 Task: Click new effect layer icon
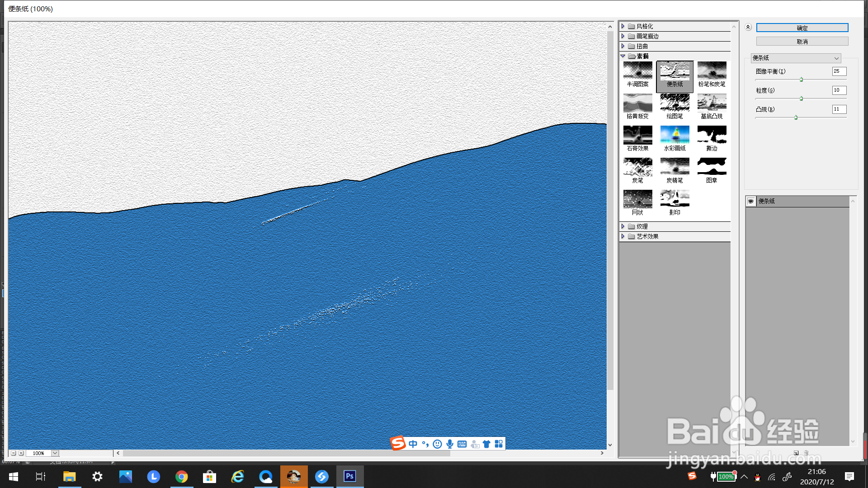[x=796, y=453]
